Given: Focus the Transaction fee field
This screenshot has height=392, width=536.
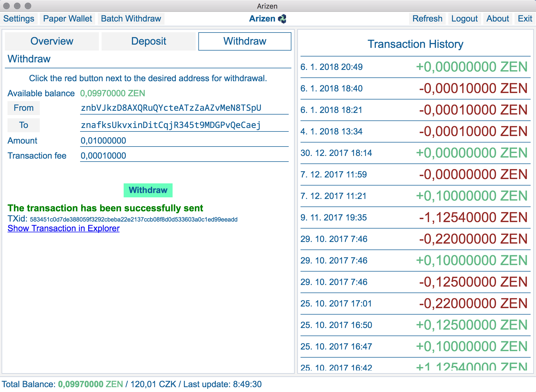Looking at the screenshot, I should click(x=184, y=156).
